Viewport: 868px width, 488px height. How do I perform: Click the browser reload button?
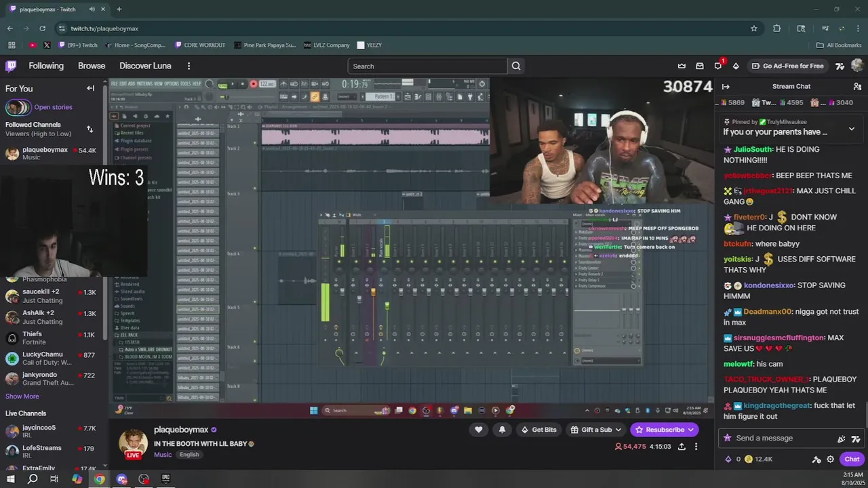coord(42,28)
